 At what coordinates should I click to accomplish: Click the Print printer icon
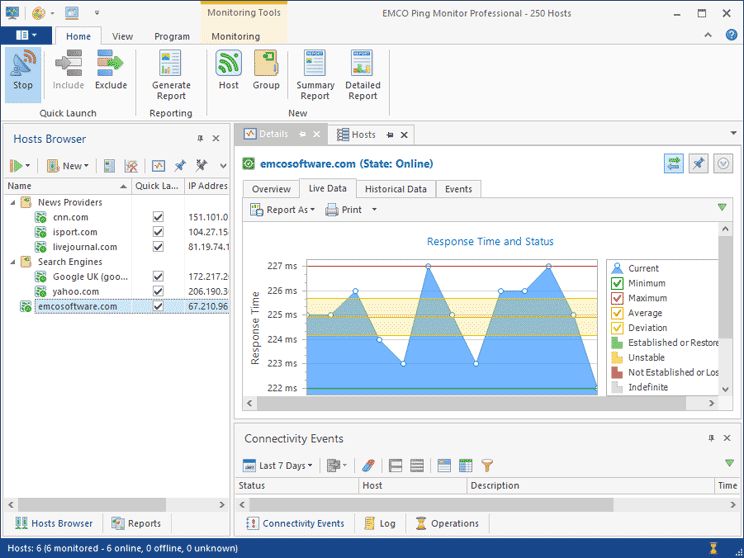pyautogui.click(x=332, y=210)
